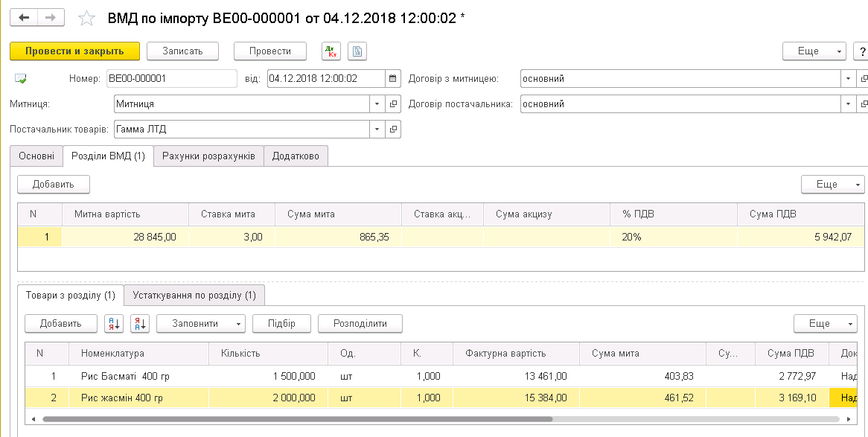Open the Додатково tab
The image size is (868, 437).
296,156
